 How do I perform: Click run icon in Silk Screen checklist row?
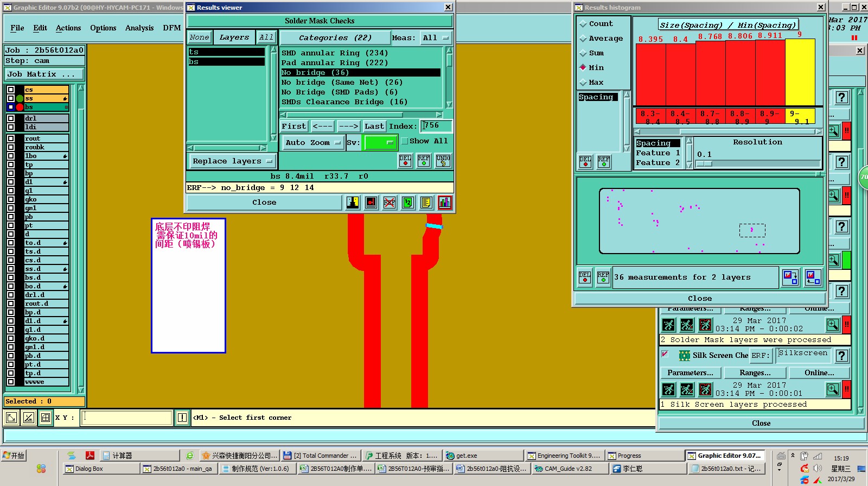pos(668,389)
